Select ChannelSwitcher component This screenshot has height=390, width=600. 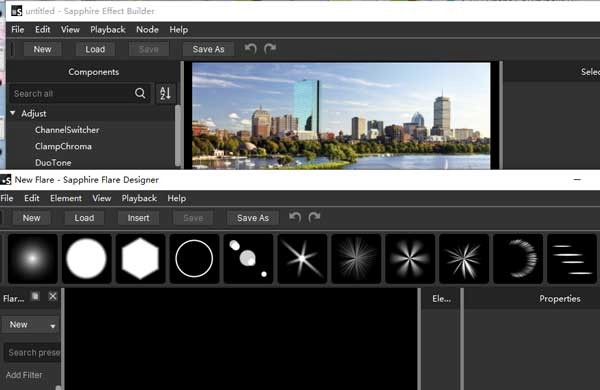coord(67,130)
